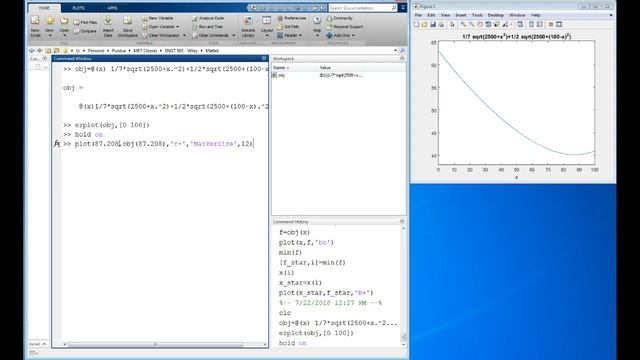Open the Insert menu in Figure 1
Image resolution: width=640 pixels, height=360 pixels.
[461, 15]
